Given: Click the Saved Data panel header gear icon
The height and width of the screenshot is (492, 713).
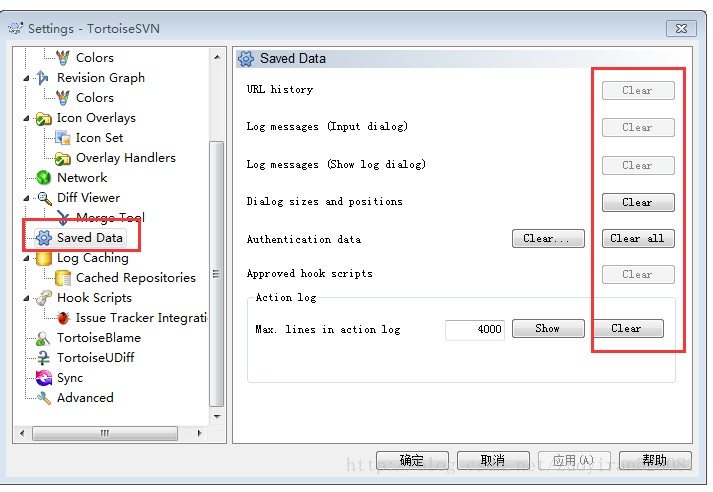Looking at the screenshot, I should tap(246, 59).
